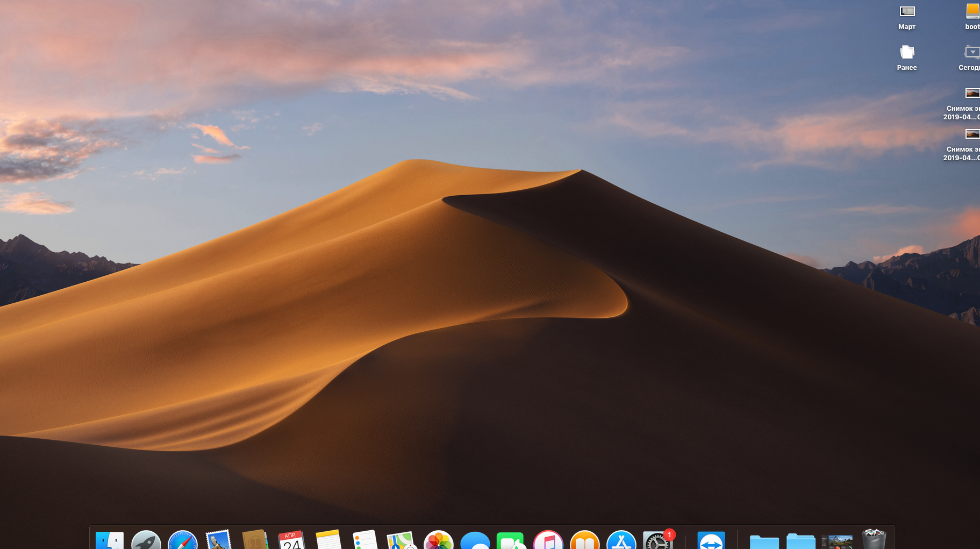Open Contacts book icon in Dock
The height and width of the screenshot is (549, 980).
(255, 540)
